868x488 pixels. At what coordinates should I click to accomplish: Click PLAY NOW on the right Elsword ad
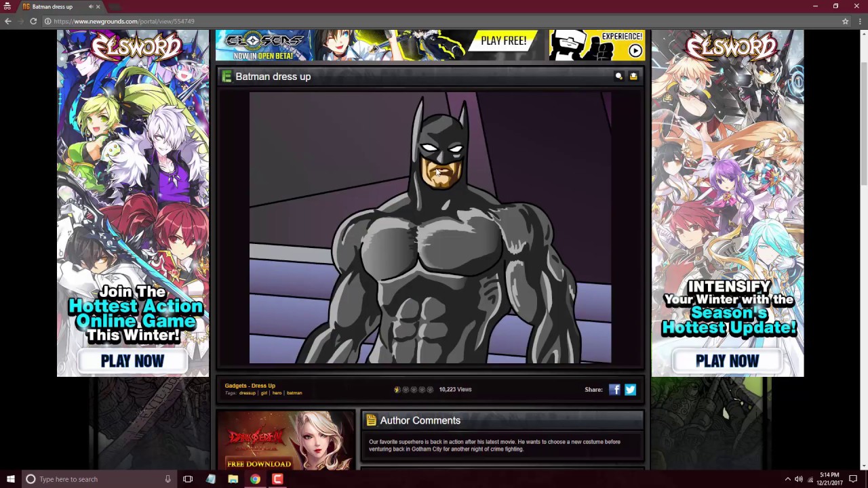pos(727,361)
